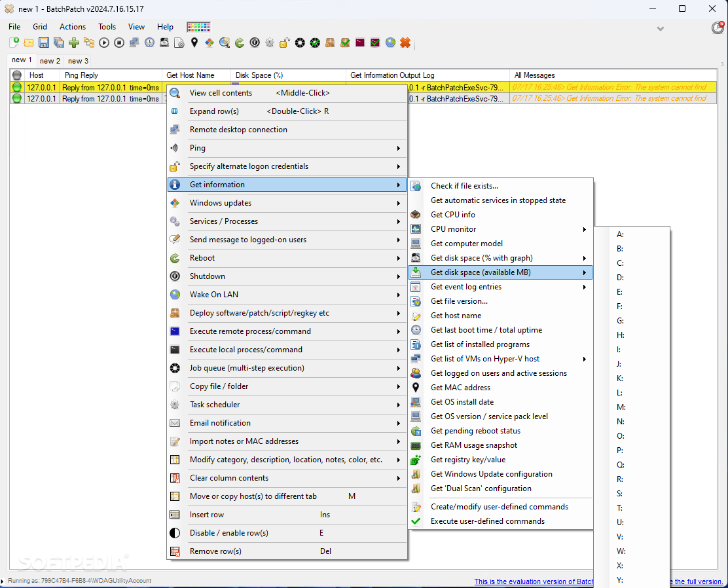Click the Ping Reply column header
The width and height of the screenshot is (728, 588).
click(111, 75)
